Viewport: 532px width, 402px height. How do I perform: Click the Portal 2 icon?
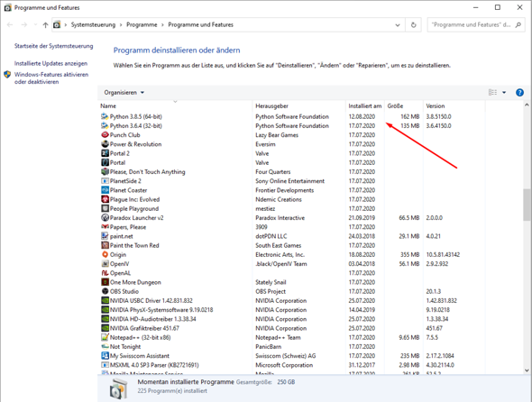[x=105, y=153]
